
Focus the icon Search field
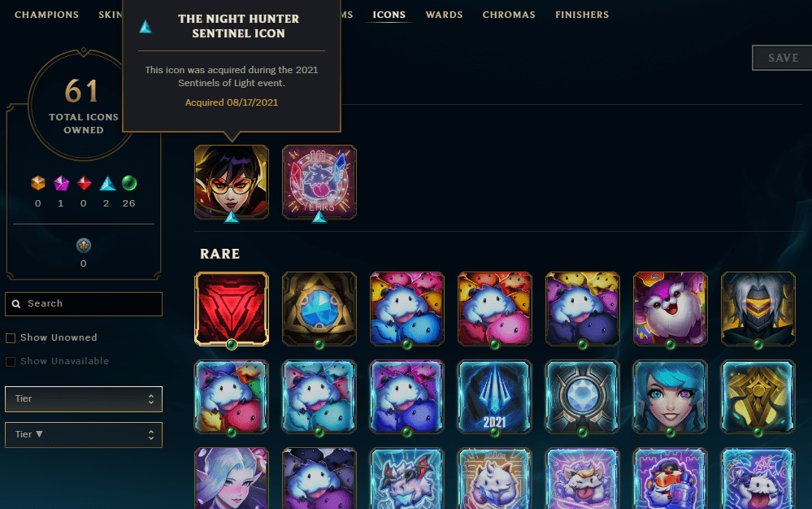(x=84, y=304)
